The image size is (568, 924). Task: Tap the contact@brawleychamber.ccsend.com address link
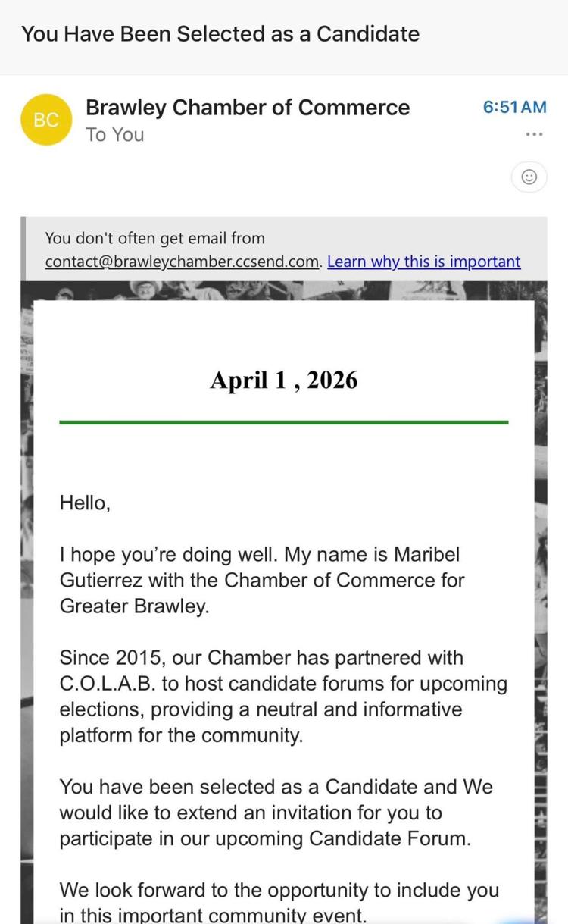pyautogui.click(x=183, y=262)
